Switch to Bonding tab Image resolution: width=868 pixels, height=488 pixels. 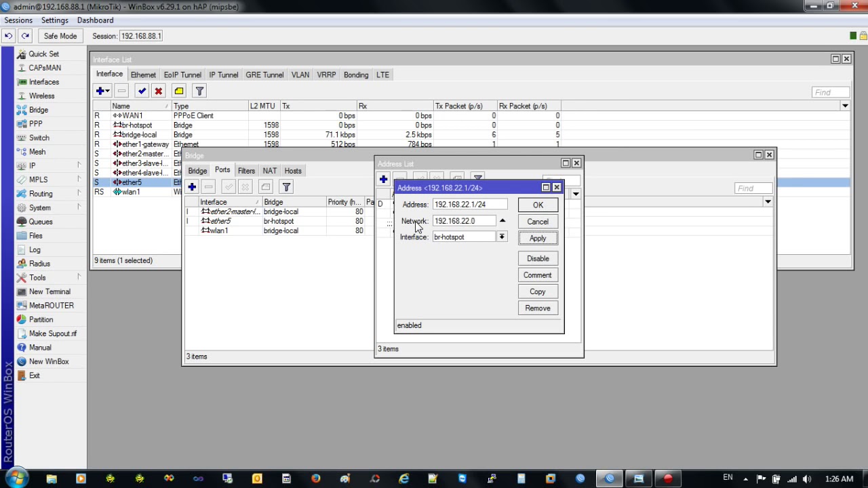356,75
